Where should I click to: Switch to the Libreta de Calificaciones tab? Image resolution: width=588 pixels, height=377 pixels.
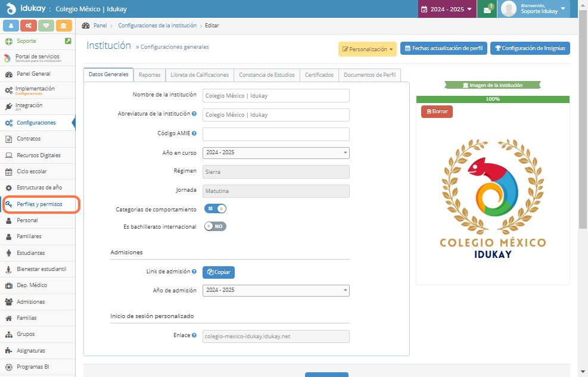tap(200, 75)
